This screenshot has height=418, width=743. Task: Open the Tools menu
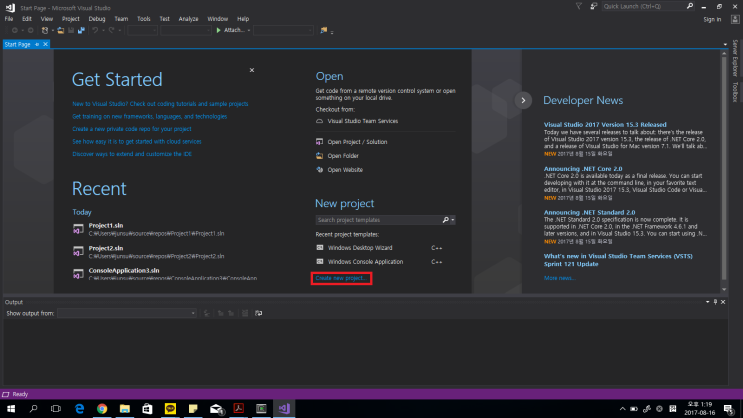pos(144,19)
